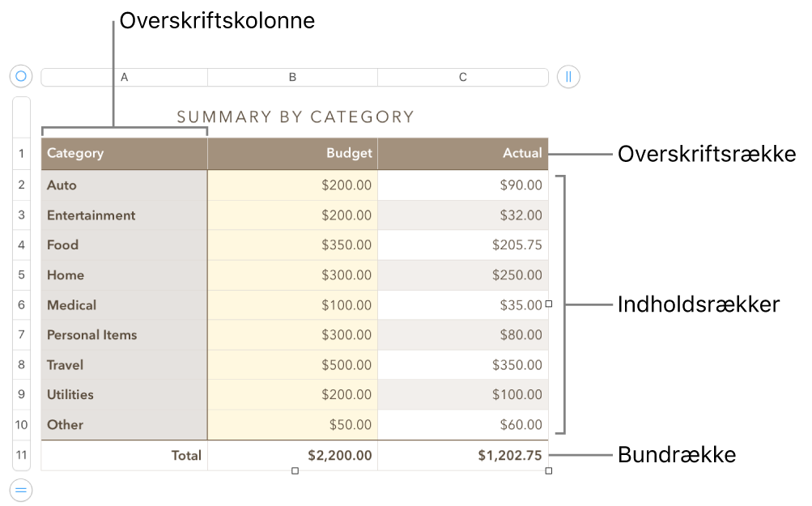Select column A header tab
The width and height of the screenshot is (812, 506).
click(124, 78)
